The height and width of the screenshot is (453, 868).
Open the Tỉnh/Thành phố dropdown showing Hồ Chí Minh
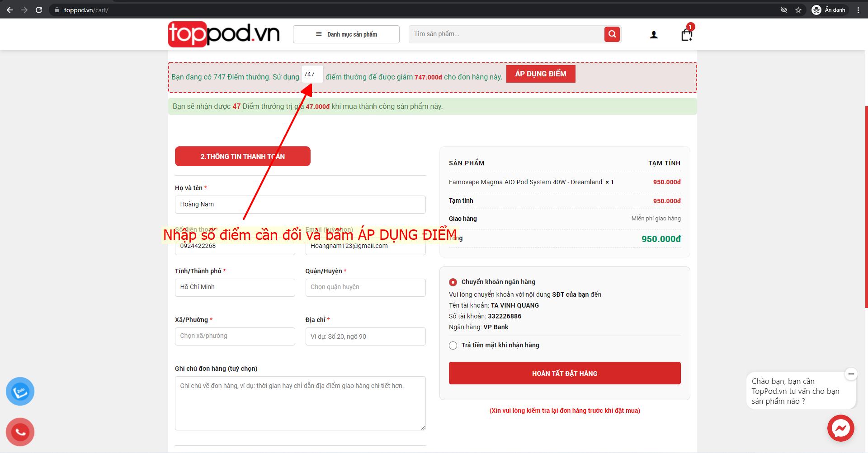coord(235,288)
